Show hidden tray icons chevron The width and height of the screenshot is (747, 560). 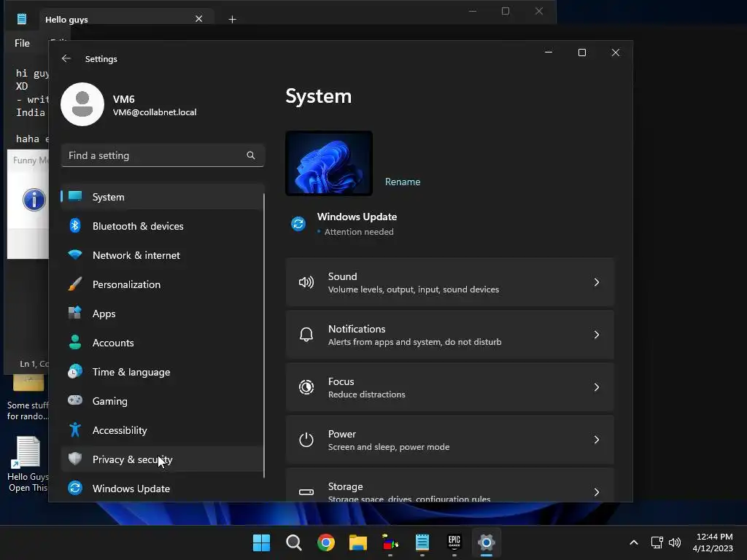click(634, 542)
